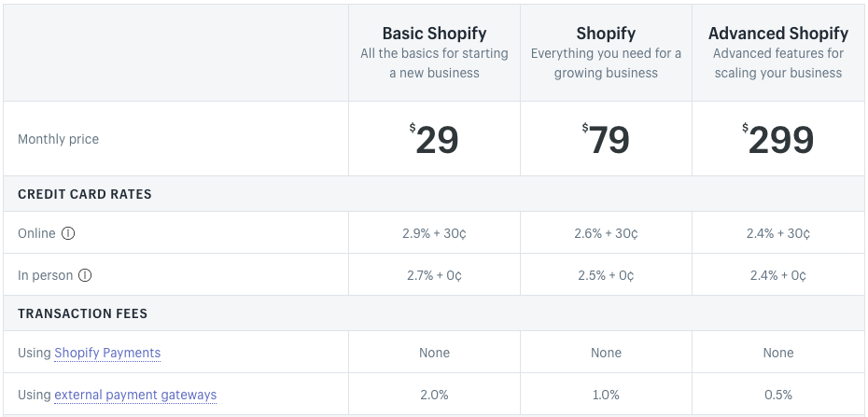Open the Shopify Payments link
This screenshot has height=417, width=868.
[107, 353]
